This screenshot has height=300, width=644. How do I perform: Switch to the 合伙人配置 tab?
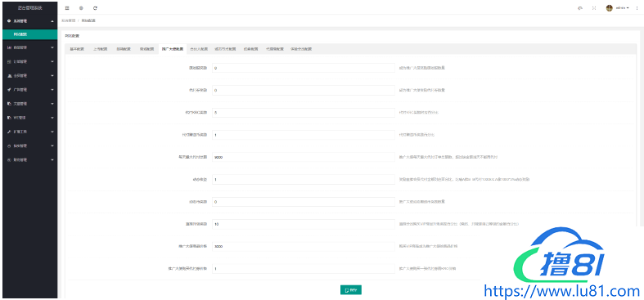(x=199, y=49)
